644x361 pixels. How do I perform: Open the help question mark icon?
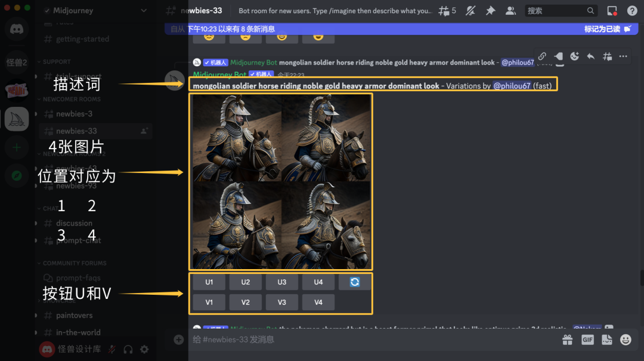point(632,11)
